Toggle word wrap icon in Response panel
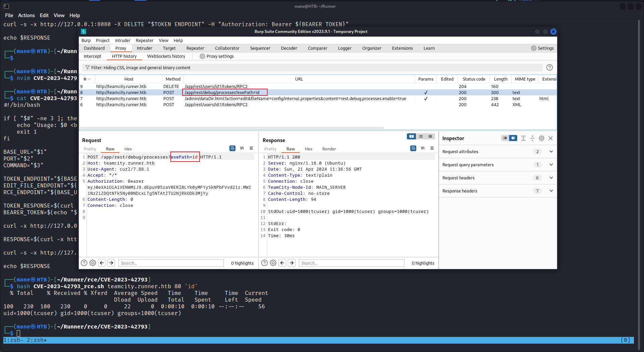644x352 pixels. click(413, 148)
